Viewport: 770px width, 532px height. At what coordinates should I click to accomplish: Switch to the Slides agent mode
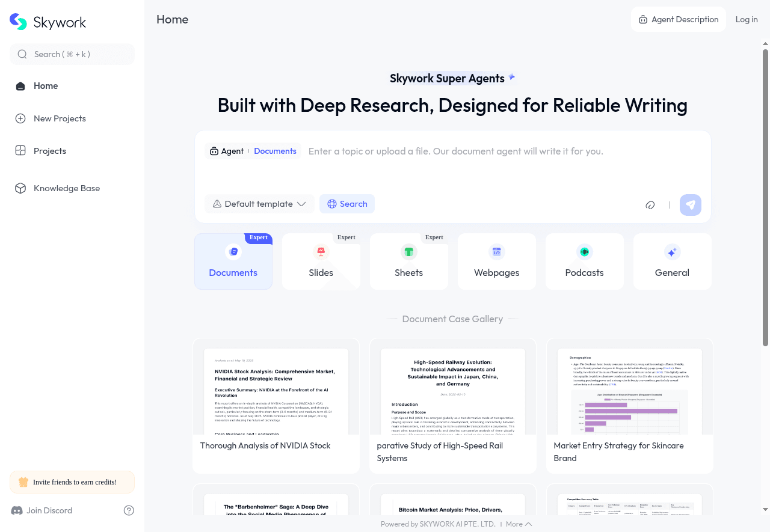(x=321, y=261)
